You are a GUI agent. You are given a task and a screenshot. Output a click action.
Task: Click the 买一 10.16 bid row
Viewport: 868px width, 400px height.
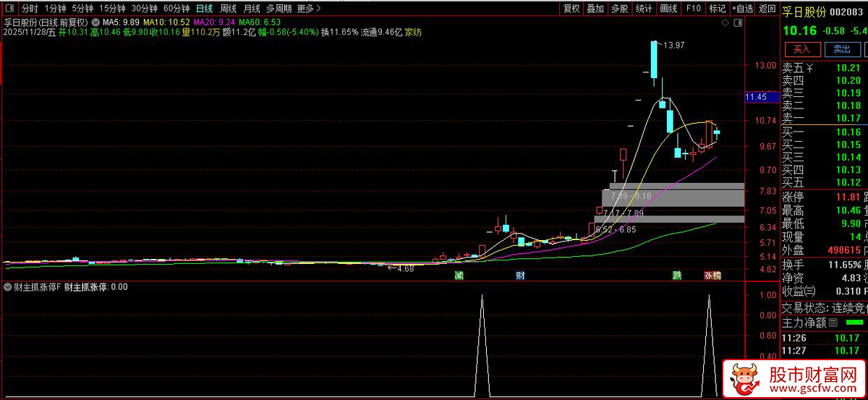[824, 132]
